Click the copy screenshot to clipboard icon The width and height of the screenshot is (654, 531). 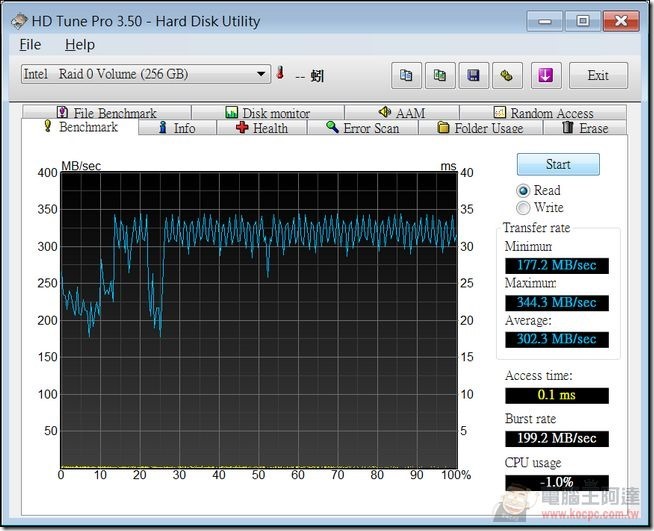click(x=440, y=75)
